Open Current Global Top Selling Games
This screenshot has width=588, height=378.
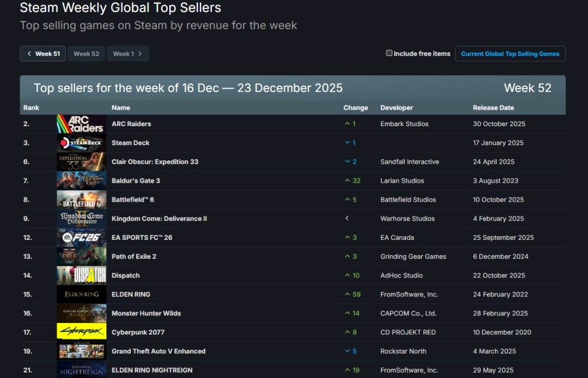[510, 53]
